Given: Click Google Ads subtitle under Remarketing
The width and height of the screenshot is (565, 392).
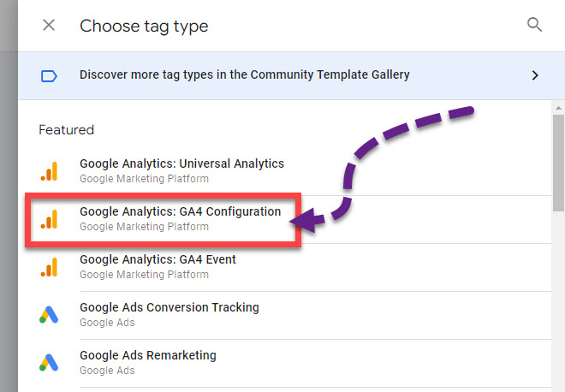Looking at the screenshot, I should pyautogui.click(x=107, y=371).
